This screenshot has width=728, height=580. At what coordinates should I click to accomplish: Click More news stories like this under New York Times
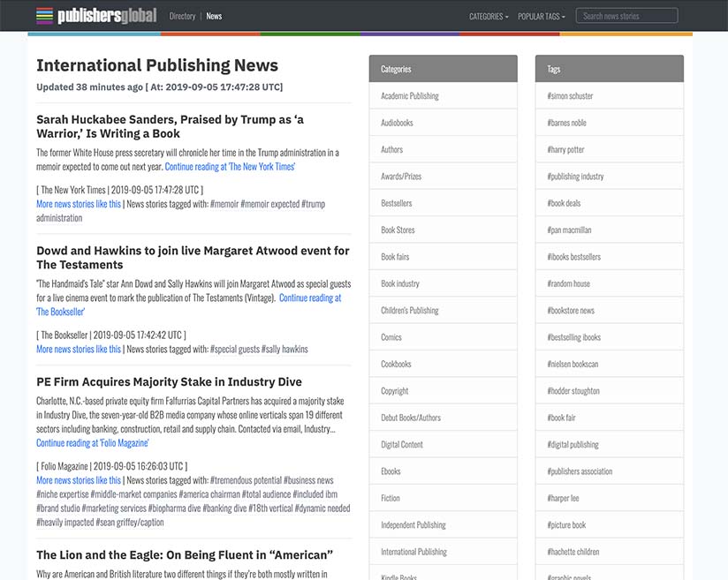[79, 204]
